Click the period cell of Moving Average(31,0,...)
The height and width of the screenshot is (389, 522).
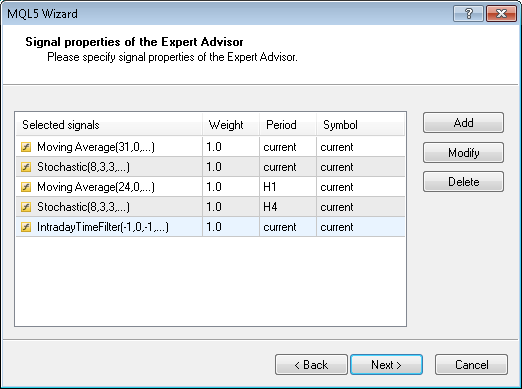click(288, 147)
